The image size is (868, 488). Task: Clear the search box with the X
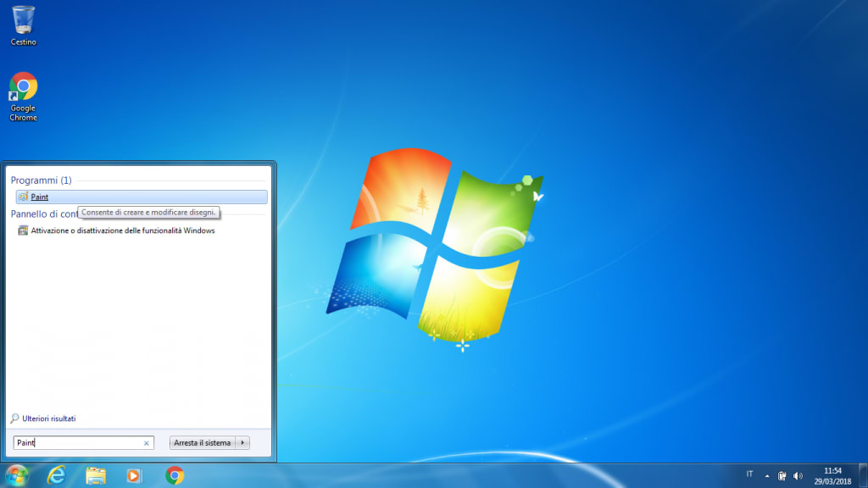pos(146,443)
